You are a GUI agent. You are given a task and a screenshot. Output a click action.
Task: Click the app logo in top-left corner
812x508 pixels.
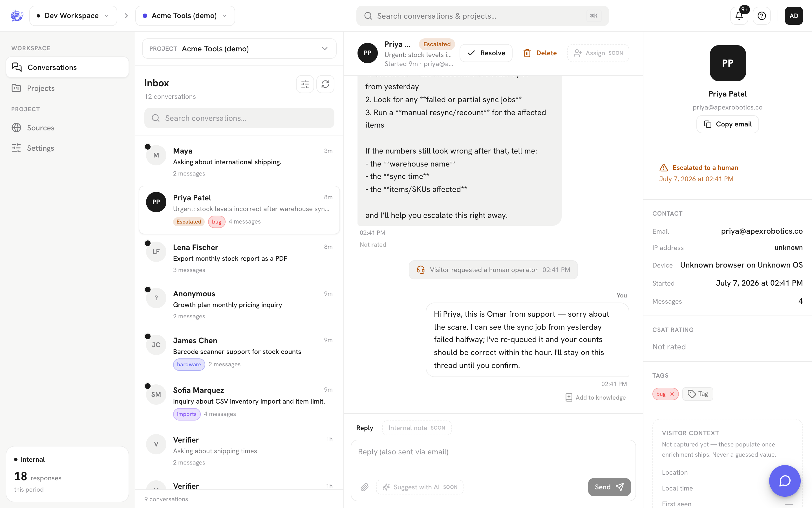(x=17, y=16)
